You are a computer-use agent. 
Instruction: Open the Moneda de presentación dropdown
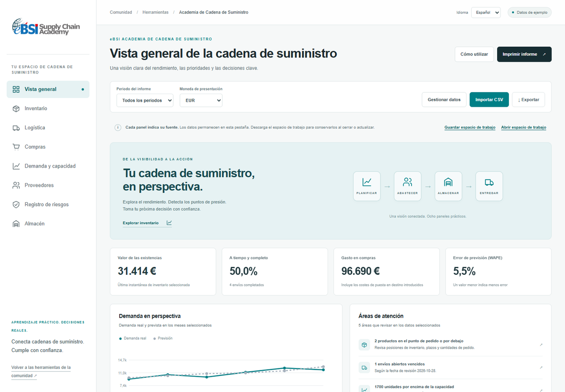point(201,100)
